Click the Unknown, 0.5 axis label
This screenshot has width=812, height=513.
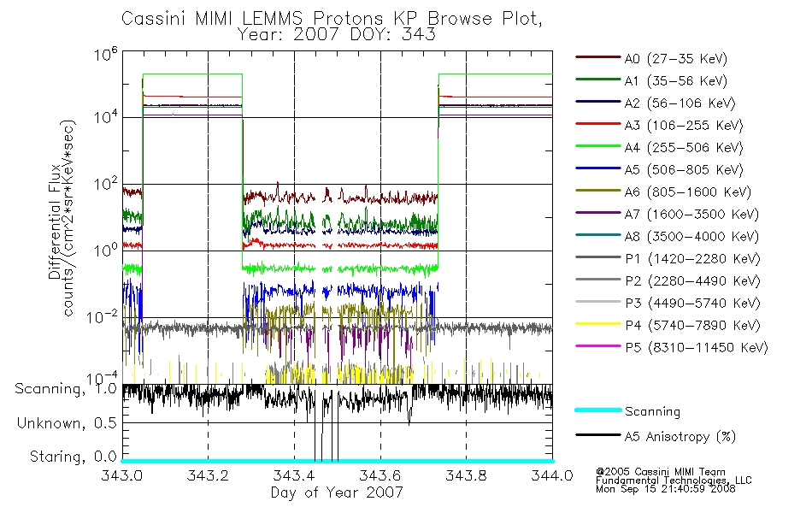tap(67, 423)
